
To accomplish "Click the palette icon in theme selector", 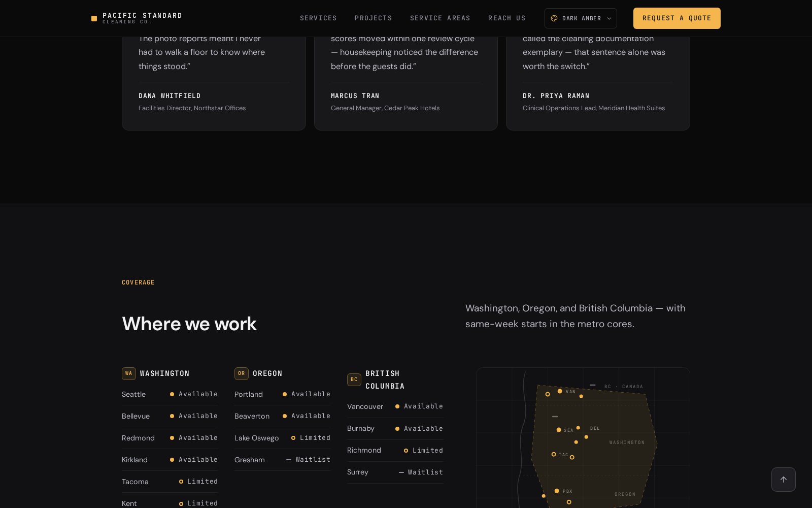I will click(x=554, y=18).
